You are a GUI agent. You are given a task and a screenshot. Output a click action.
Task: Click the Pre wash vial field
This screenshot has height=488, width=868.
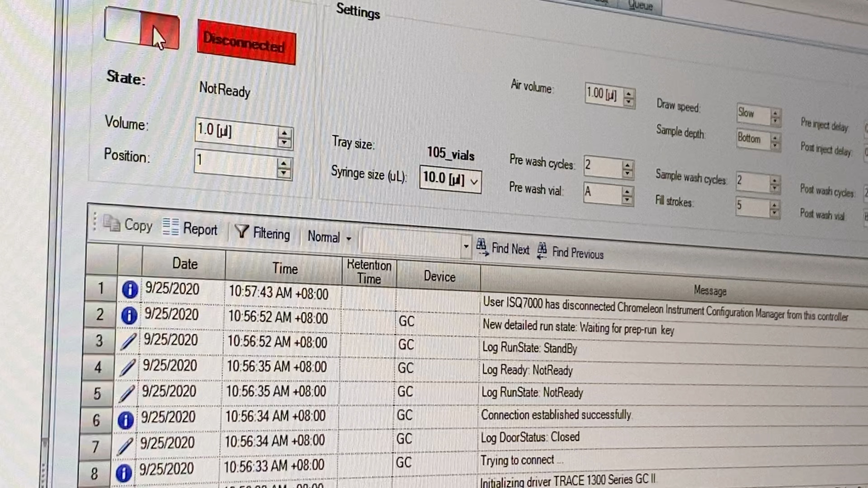click(x=602, y=193)
